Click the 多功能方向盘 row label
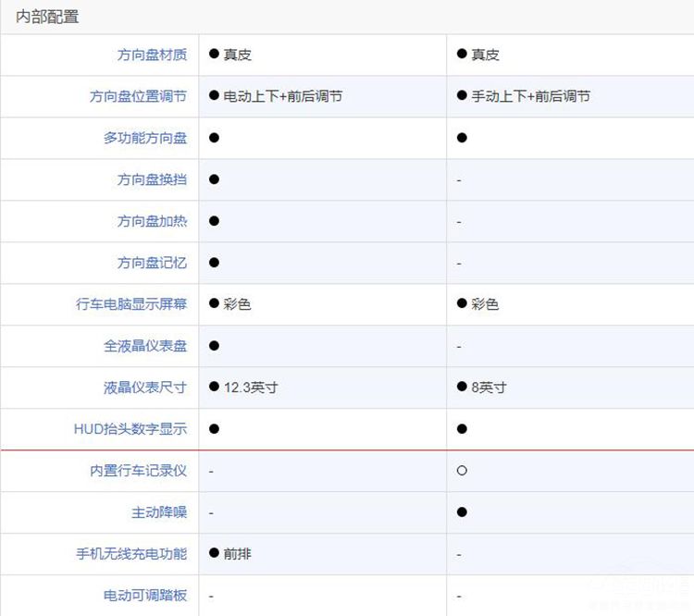The width and height of the screenshot is (694, 616). [x=145, y=138]
